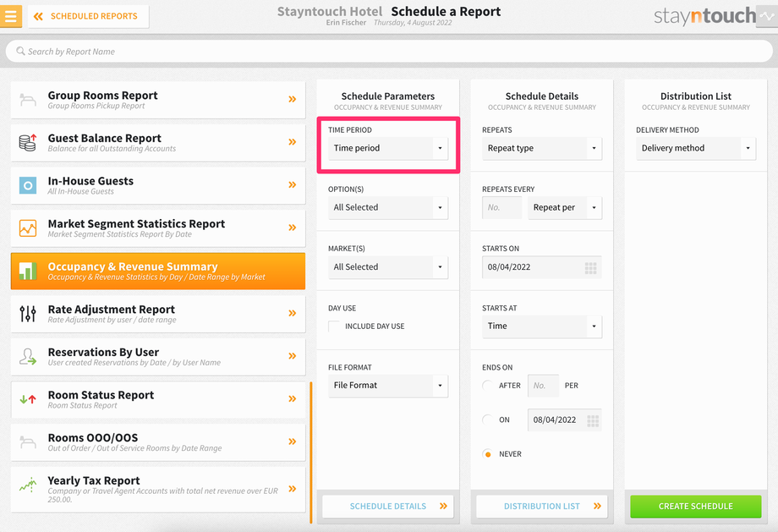Click the chevron arrow on In-House Guests

pyautogui.click(x=293, y=184)
